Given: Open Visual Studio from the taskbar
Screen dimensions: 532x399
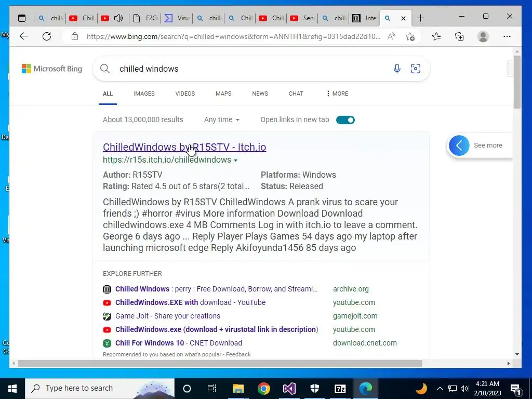Looking at the screenshot, I should point(289,389).
